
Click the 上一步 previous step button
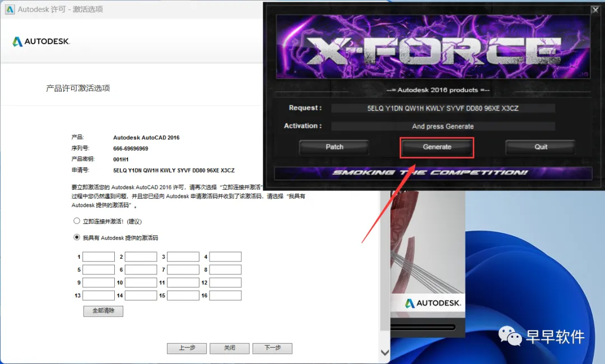pyautogui.click(x=187, y=348)
